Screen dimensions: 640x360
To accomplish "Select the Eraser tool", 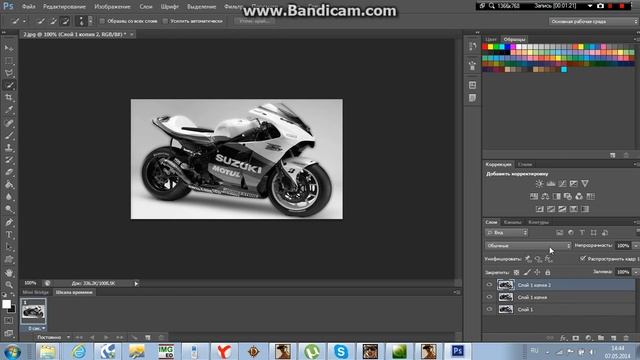I will (9, 172).
